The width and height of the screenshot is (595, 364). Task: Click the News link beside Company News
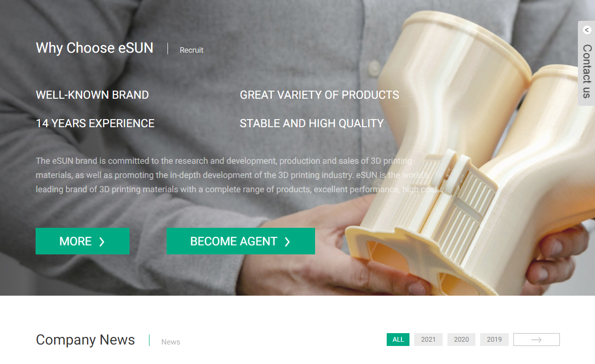point(171,342)
